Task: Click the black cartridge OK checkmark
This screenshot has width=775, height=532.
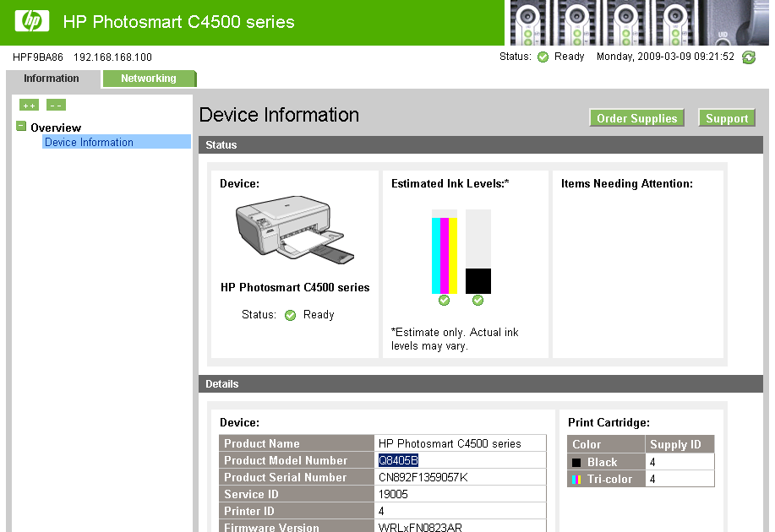Action: 478,301
